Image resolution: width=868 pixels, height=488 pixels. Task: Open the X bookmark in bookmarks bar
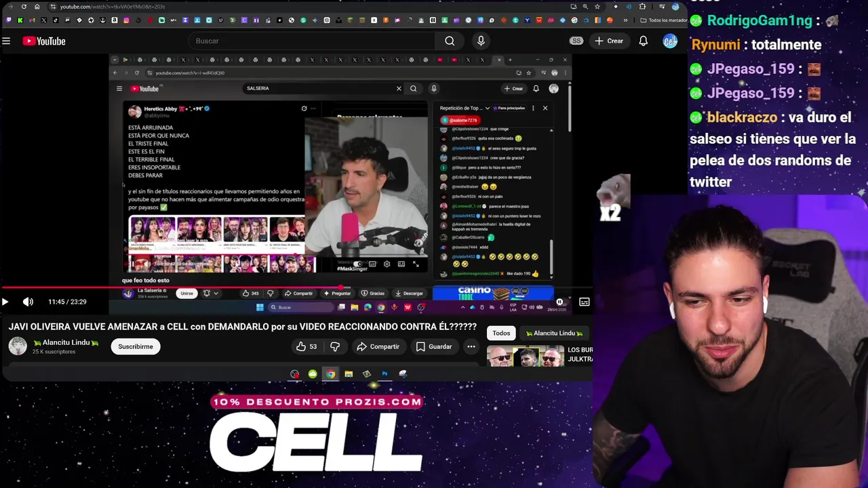click(44, 20)
